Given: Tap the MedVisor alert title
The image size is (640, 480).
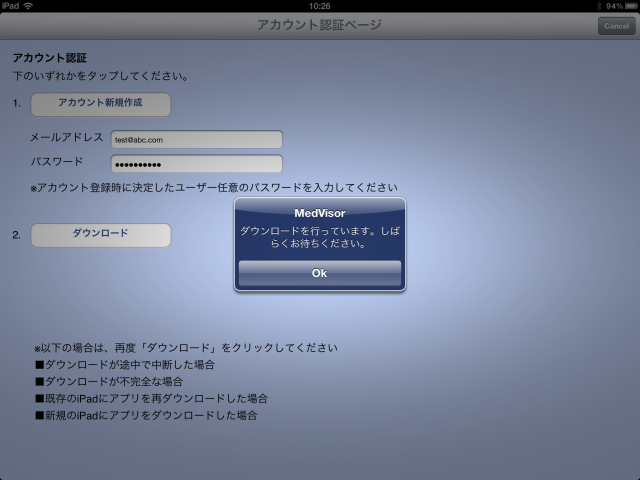Looking at the screenshot, I should click(320, 213).
